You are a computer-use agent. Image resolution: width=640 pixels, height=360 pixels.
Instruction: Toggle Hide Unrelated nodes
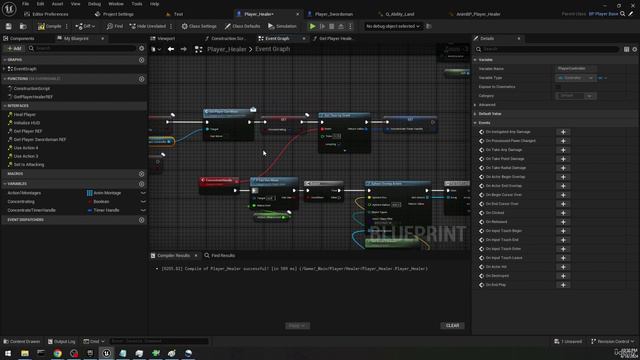(148, 26)
